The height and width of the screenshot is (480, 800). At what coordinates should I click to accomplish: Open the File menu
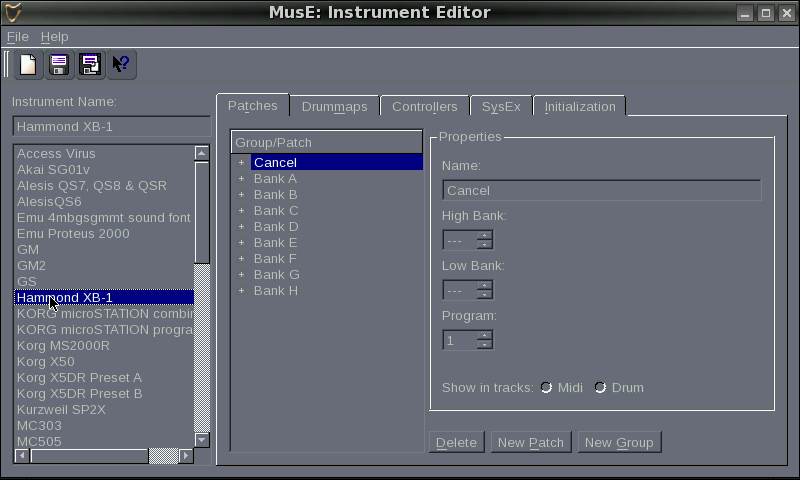pyautogui.click(x=17, y=37)
